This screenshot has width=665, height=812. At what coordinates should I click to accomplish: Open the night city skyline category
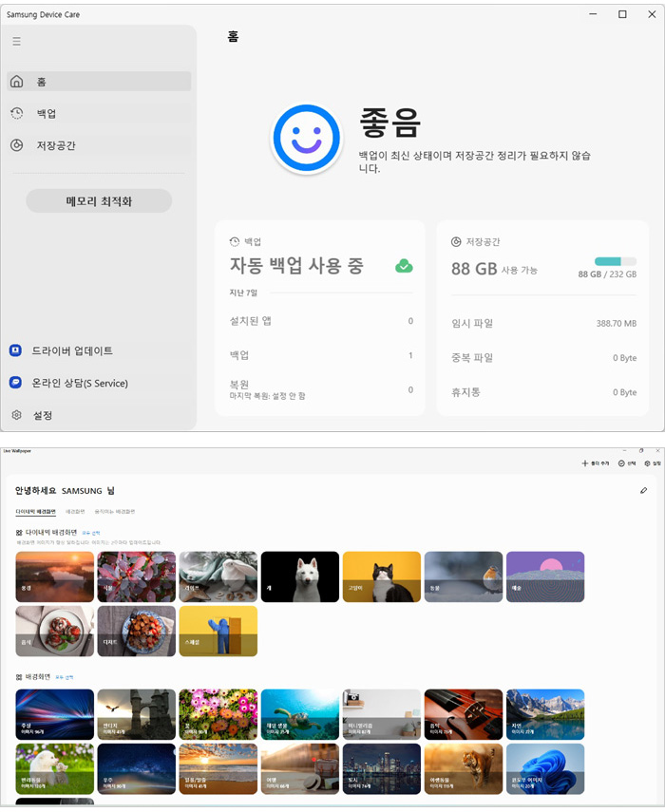point(382,769)
